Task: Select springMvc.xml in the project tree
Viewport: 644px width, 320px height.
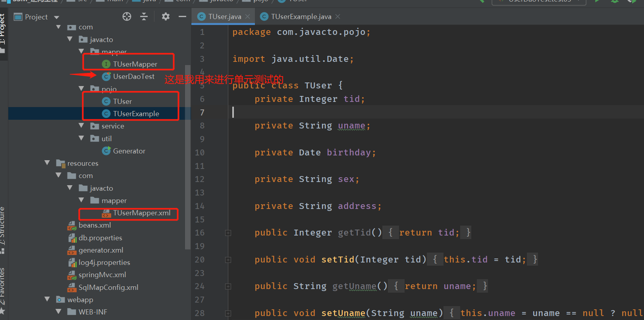Action: point(102,275)
